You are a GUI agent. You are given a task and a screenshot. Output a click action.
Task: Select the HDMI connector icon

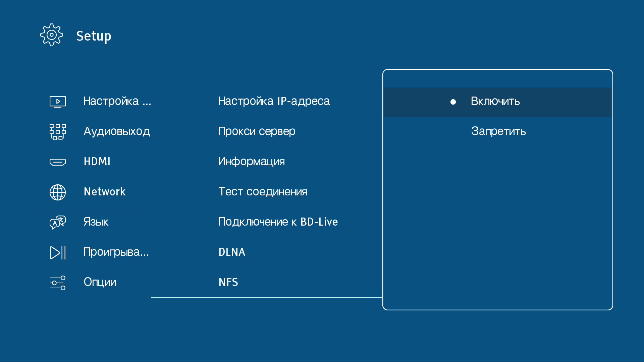point(58,162)
